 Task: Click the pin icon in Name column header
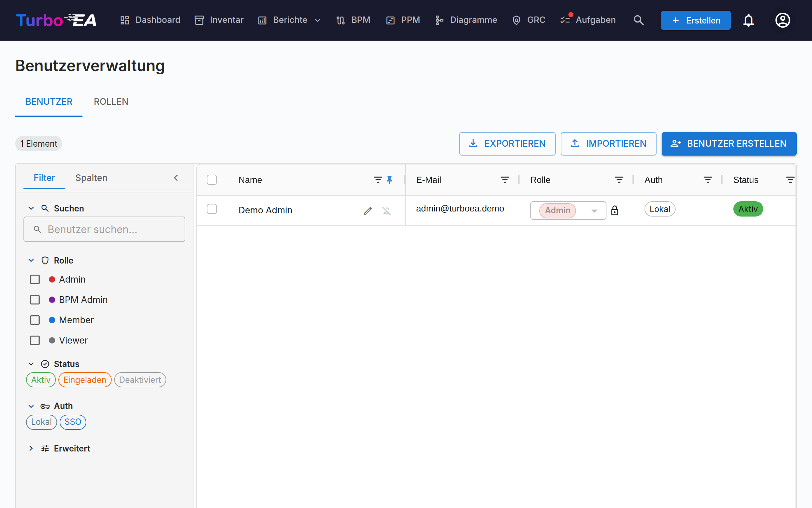click(x=390, y=180)
